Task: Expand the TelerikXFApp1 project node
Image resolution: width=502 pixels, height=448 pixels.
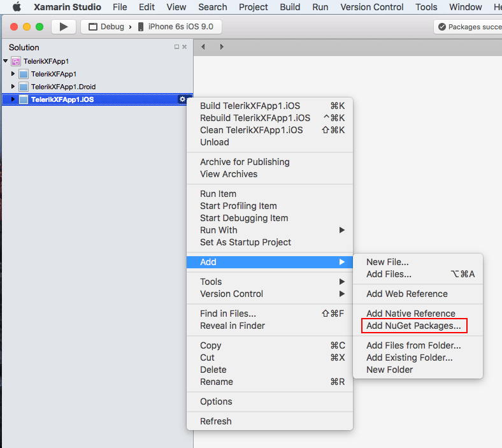Action: pos(13,74)
